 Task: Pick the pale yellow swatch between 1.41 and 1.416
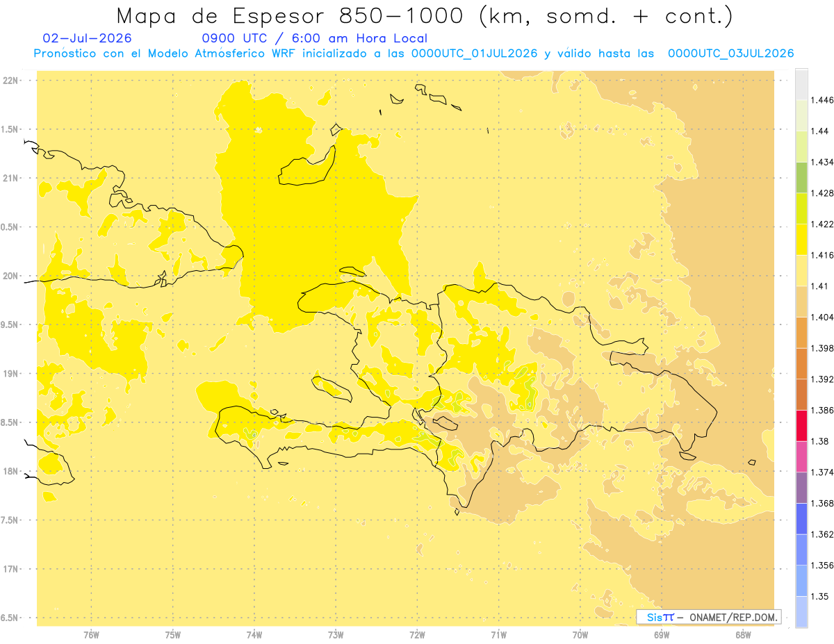click(x=801, y=270)
